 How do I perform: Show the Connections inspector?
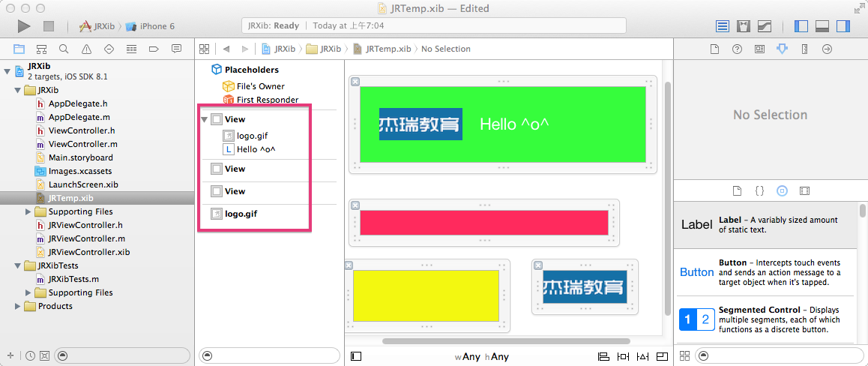tap(827, 49)
